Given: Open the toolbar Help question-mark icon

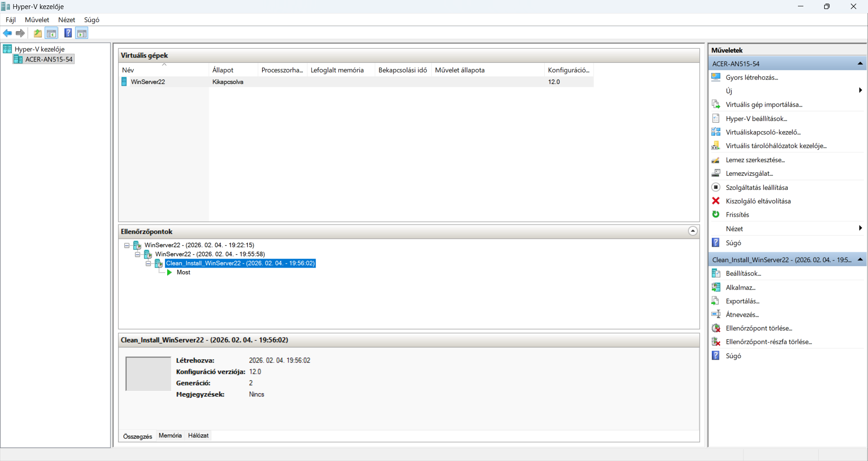Looking at the screenshot, I should coord(68,33).
